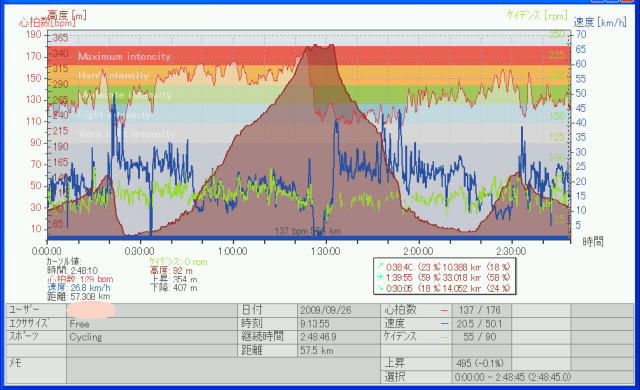Click the red heart rate line swatch

(x=444, y=310)
